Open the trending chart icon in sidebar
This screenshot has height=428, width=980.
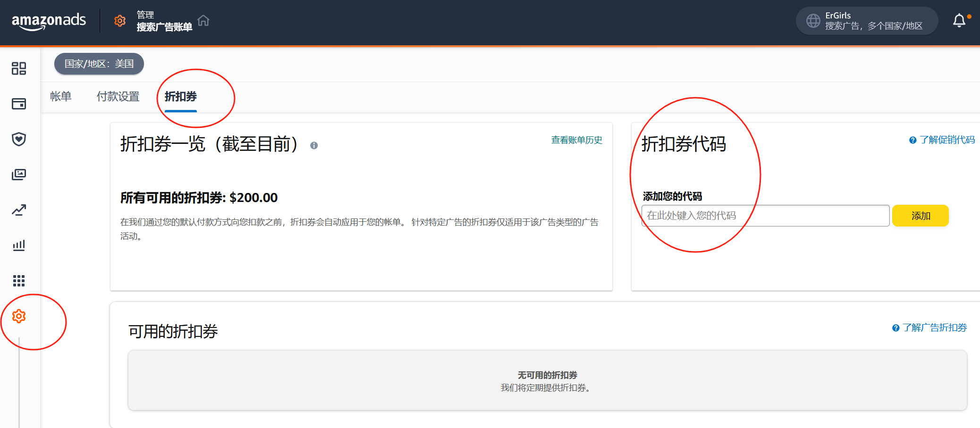[x=19, y=210]
